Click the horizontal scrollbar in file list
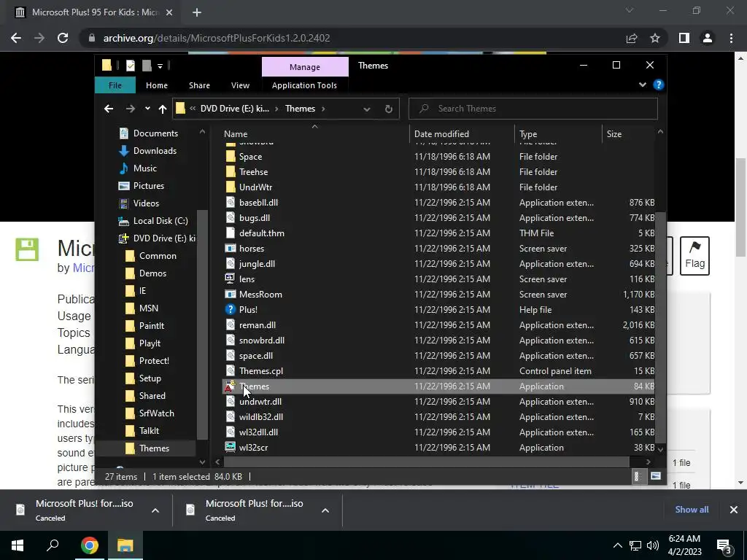This screenshot has width=747, height=560. tap(426, 462)
